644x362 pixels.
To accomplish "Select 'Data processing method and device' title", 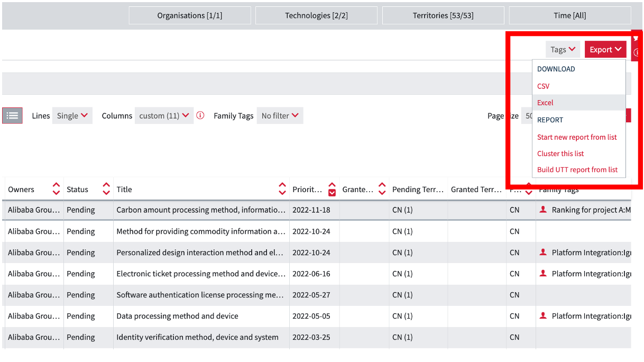I will point(177,316).
